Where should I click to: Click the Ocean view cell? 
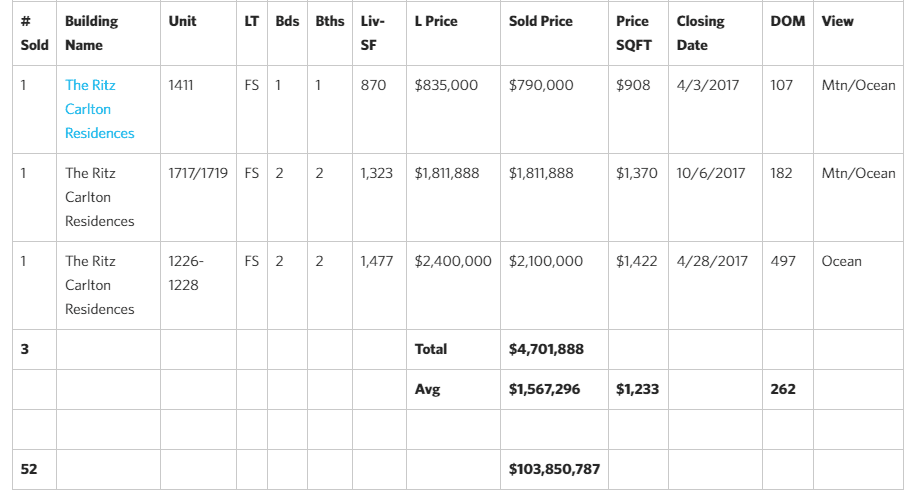click(841, 261)
